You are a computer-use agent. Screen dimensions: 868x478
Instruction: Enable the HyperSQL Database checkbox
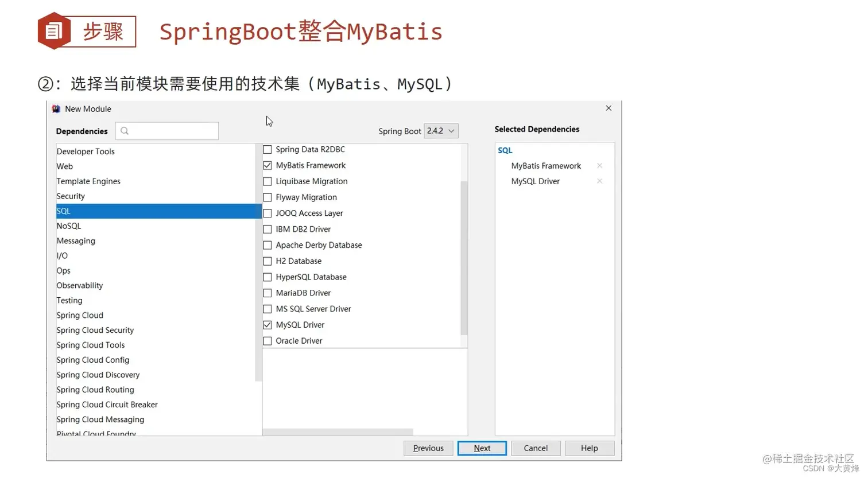coord(268,277)
